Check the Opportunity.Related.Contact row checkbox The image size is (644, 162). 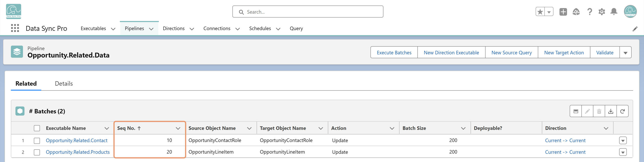(37, 141)
